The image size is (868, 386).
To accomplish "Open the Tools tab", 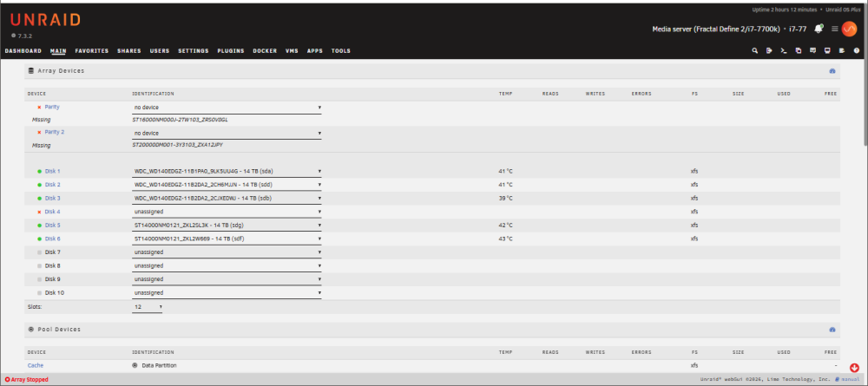I will pos(341,51).
